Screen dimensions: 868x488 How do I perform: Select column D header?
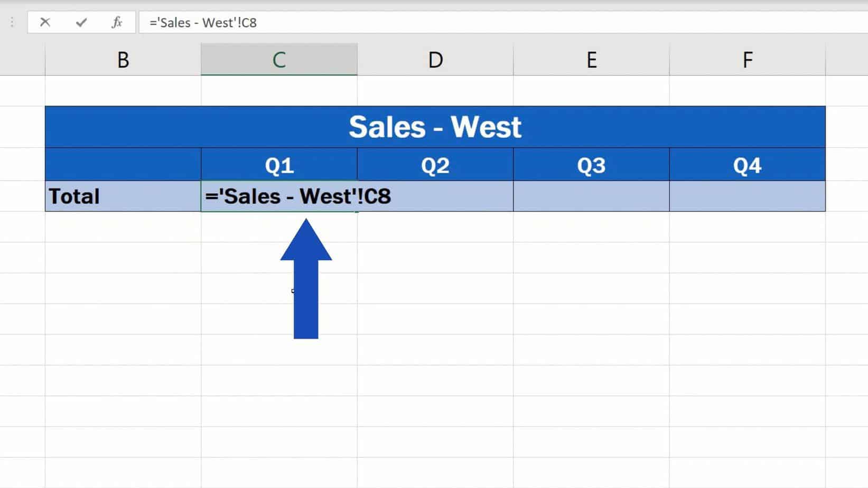coord(435,60)
